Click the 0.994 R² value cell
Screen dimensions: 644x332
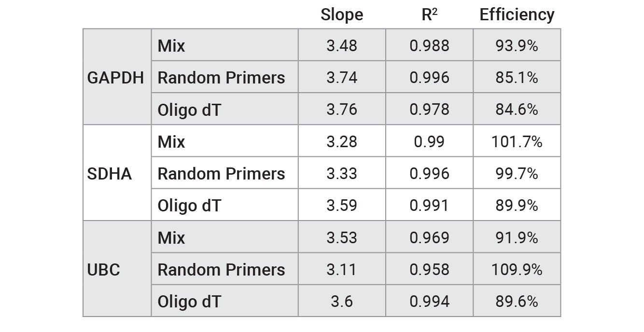click(429, 301)
